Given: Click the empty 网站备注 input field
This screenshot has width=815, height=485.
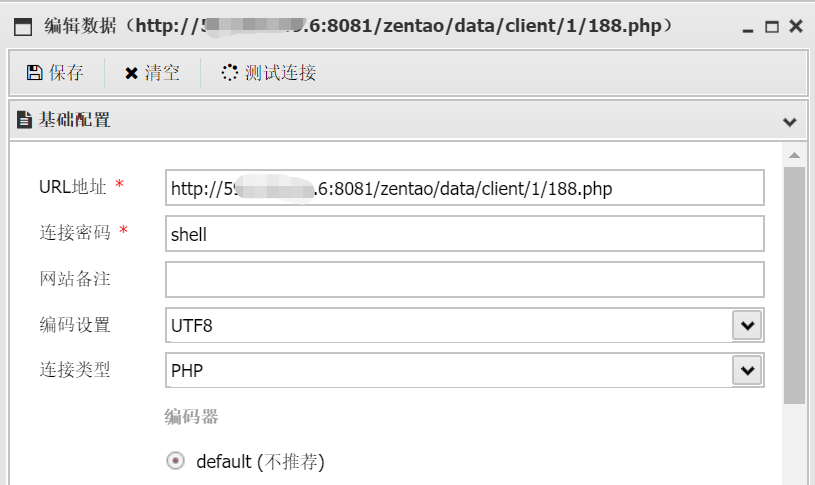Looking at the screenshot, I should point(464,279).
